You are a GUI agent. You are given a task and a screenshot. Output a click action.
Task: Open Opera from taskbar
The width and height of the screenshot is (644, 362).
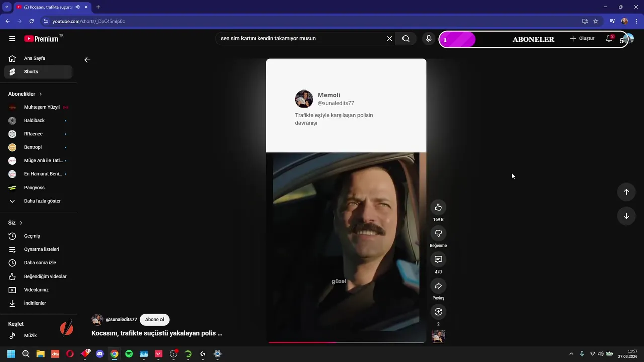70,354
